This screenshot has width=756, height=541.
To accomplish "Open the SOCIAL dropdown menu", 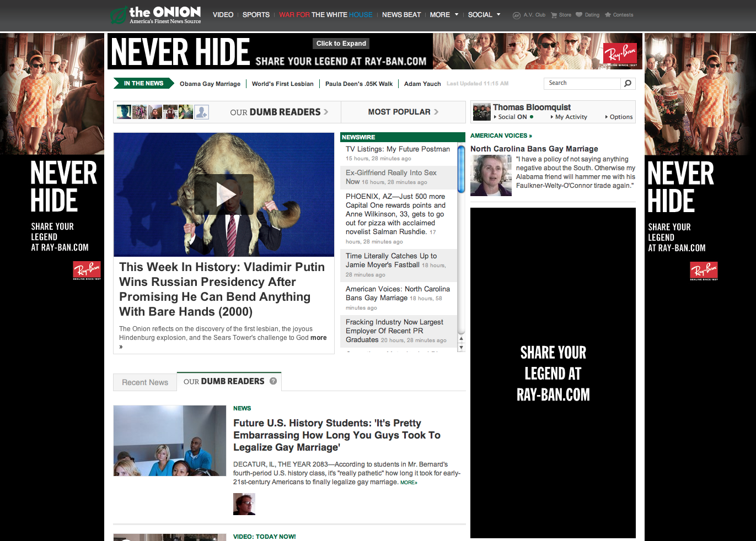I will coord(484,15).
